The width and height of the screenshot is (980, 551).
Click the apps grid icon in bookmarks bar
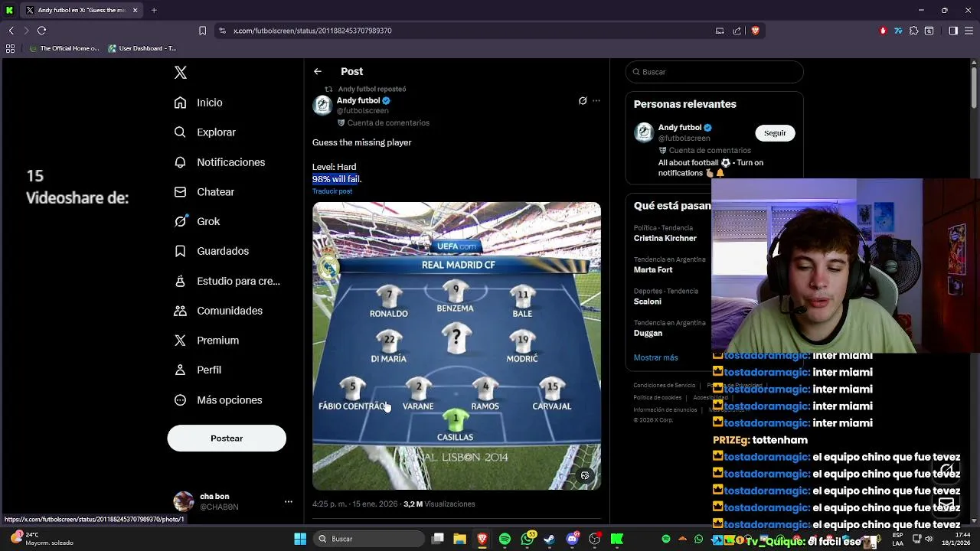10,48
